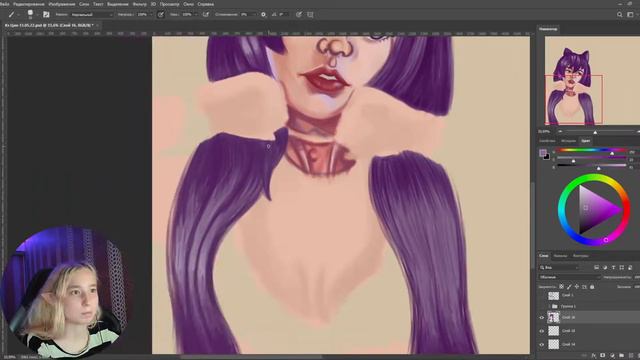The width and height of the screenshot is (640, 360).
Task: Open the Окно menu
Action: pos(189,4)
